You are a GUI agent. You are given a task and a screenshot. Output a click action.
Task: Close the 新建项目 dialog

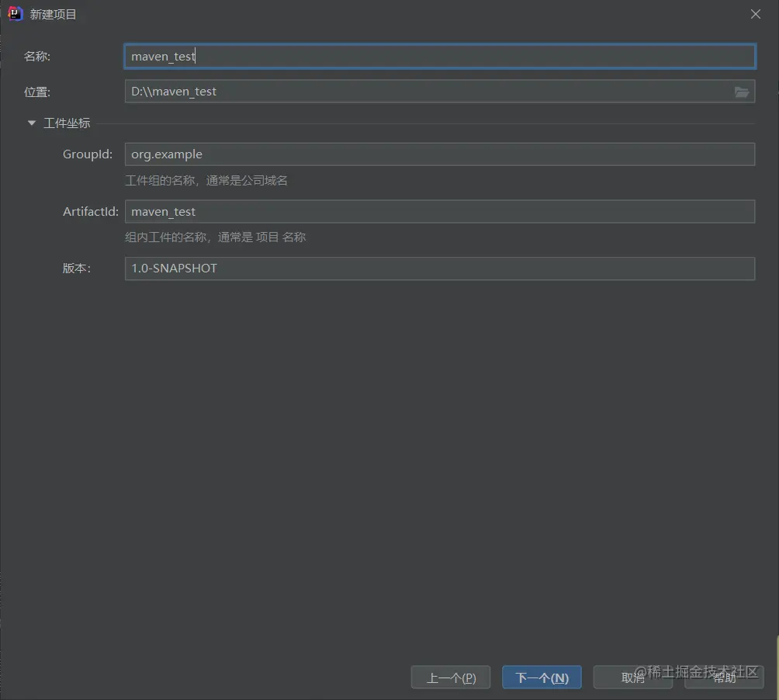755,14
